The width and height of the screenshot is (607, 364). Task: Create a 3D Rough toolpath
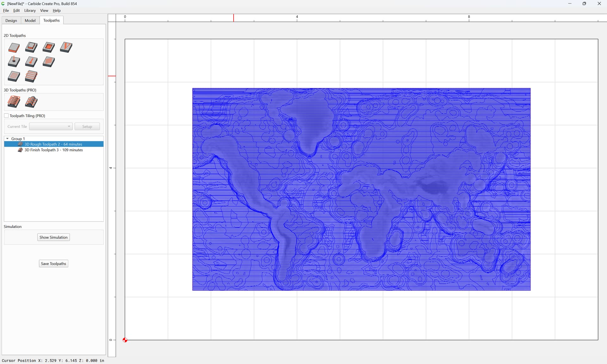click(x=14, y=102)
